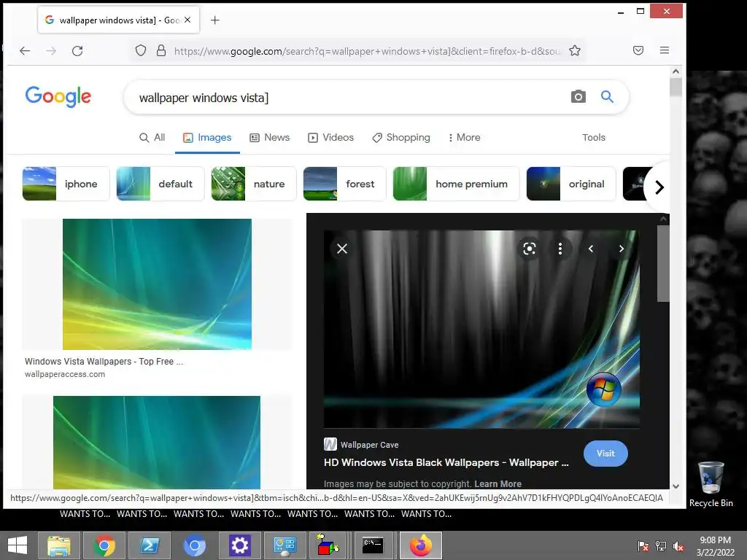The width and height of the screenshot is (747, 560).
Task: Filter by nature suggestion chip
Action: pyautogui.click(x=254, y=184)
